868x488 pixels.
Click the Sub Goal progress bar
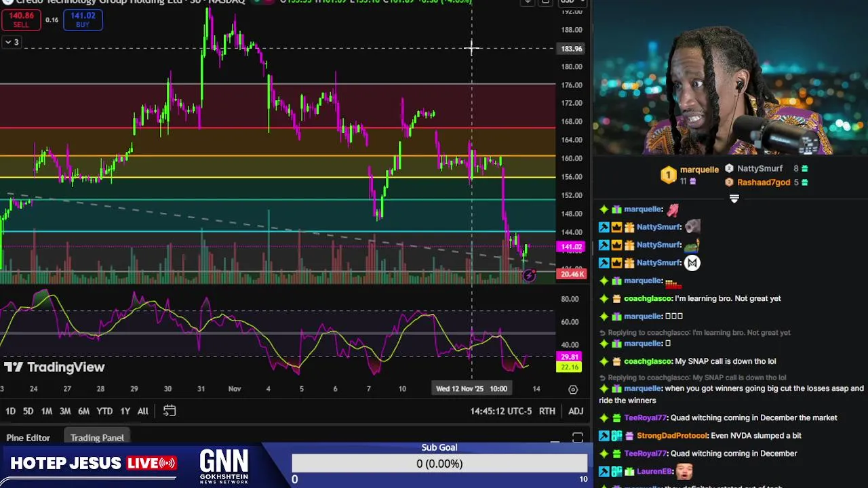(439, 464)
